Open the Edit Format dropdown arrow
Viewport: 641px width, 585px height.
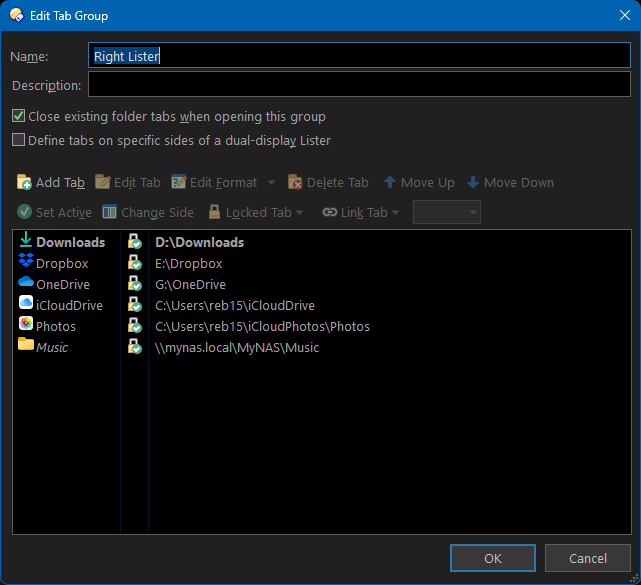point(271,182)
